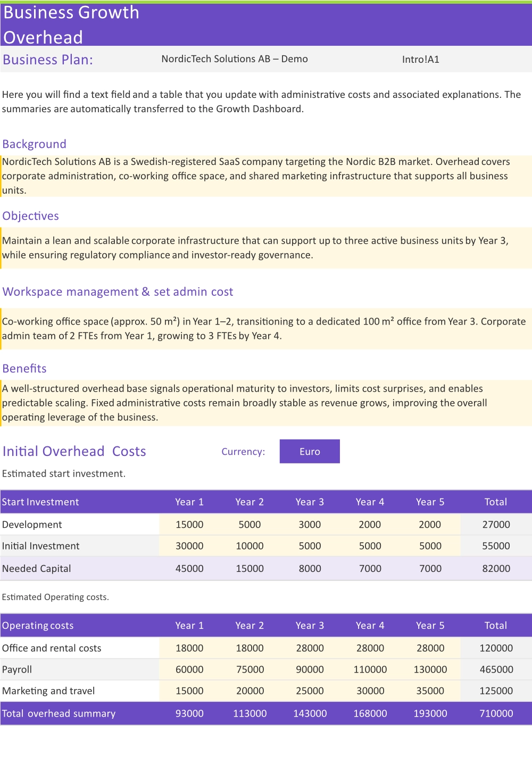Click the Payroll row label

(17, 669)
